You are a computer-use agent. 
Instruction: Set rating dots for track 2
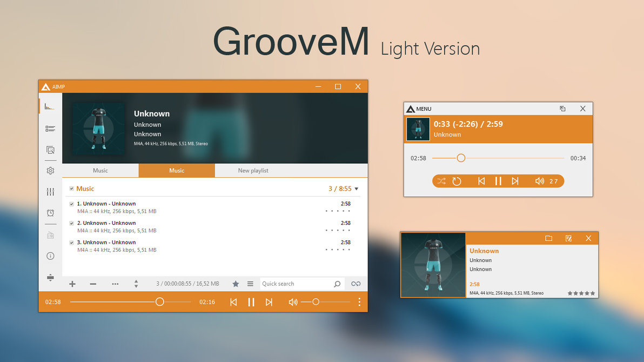[x=338, y=231]
